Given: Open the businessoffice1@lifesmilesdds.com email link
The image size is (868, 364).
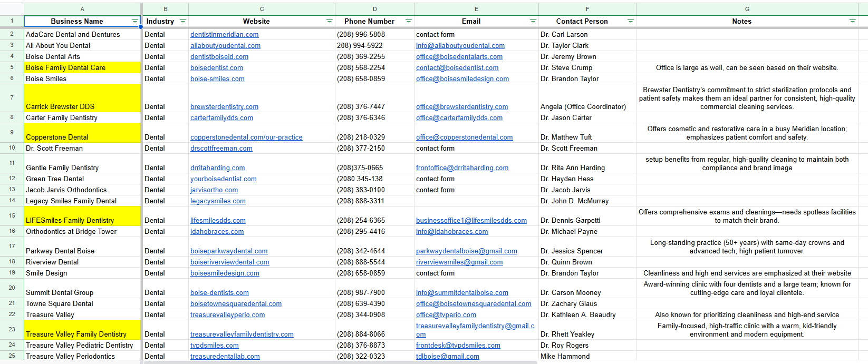Looking at the screenshot, I should pyautogui.click(x=471, y=221).
